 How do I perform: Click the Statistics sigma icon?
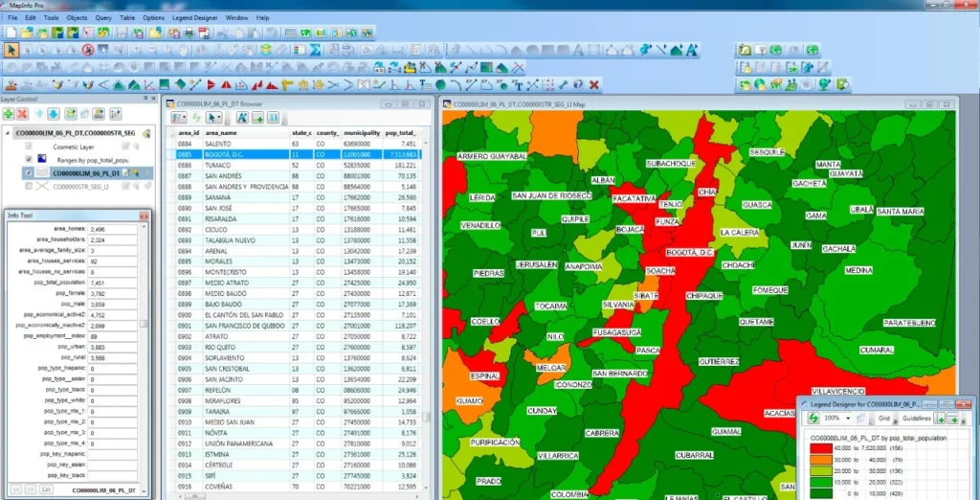click(x=316, y=50)
